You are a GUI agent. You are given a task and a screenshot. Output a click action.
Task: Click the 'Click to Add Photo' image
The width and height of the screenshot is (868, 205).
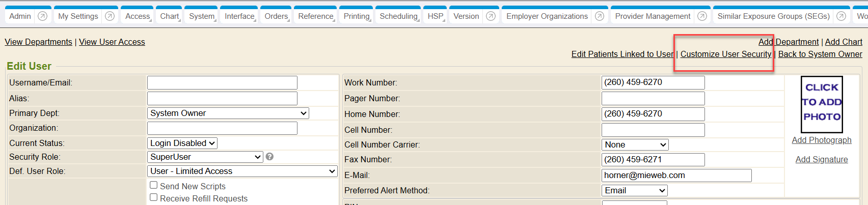[x=822, y=104]
